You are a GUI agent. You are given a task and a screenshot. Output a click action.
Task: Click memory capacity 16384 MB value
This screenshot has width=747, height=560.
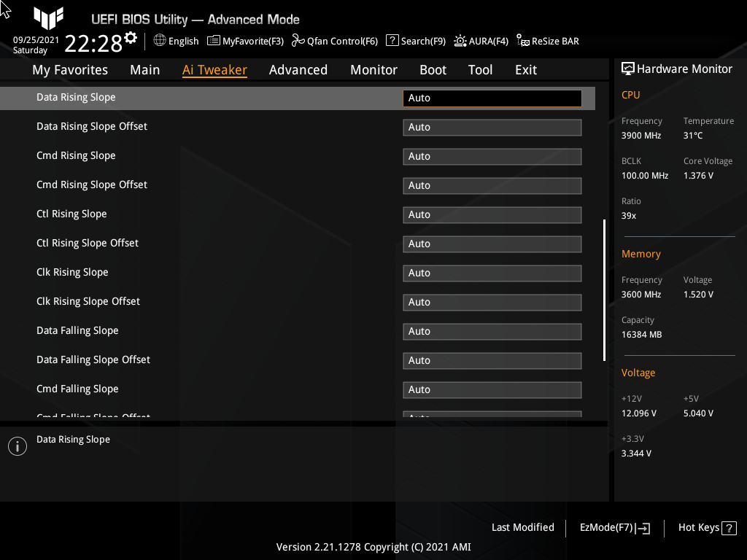(642, 335)
